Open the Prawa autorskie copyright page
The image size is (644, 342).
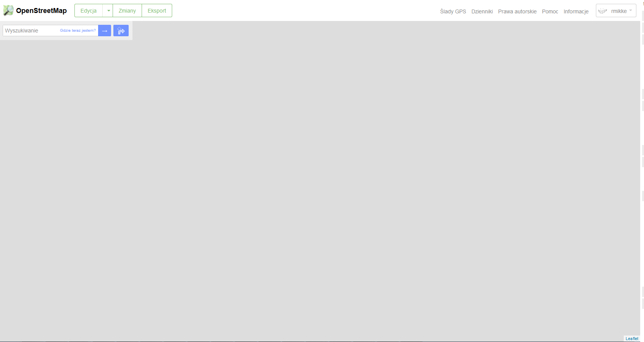point(517,11)
